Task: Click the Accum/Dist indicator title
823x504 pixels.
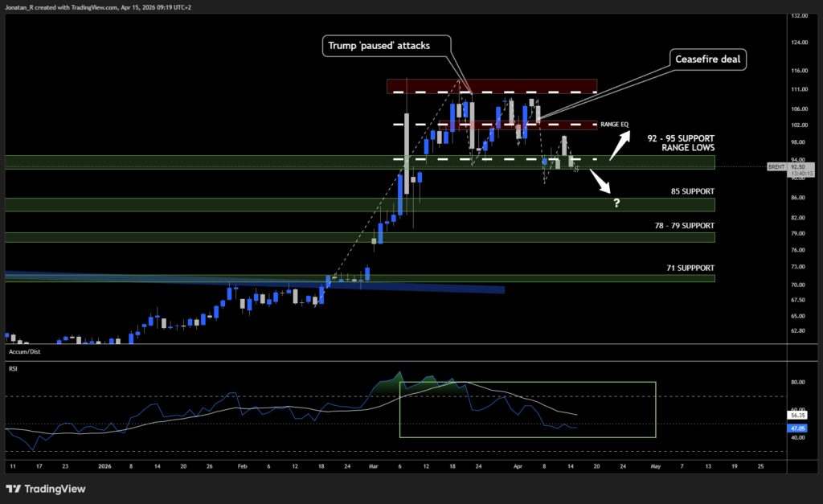Action: point(23,352)
